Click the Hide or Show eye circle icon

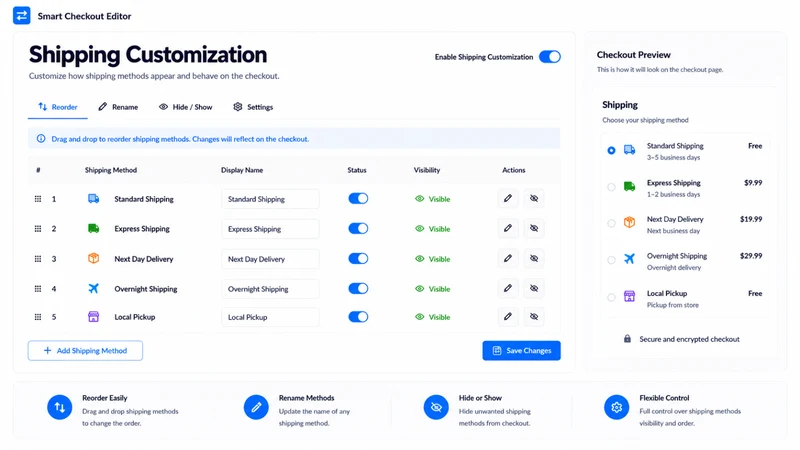(436, 407)
